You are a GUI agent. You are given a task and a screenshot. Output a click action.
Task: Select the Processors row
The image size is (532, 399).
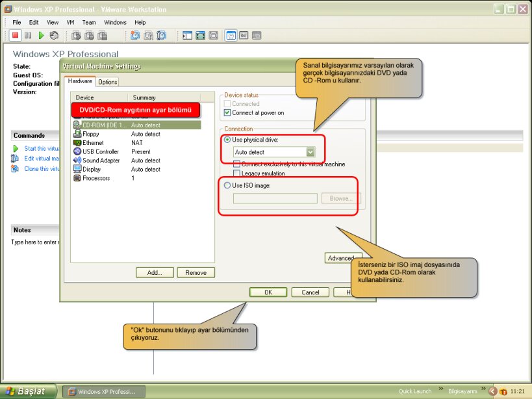click(x=136, y=178)
